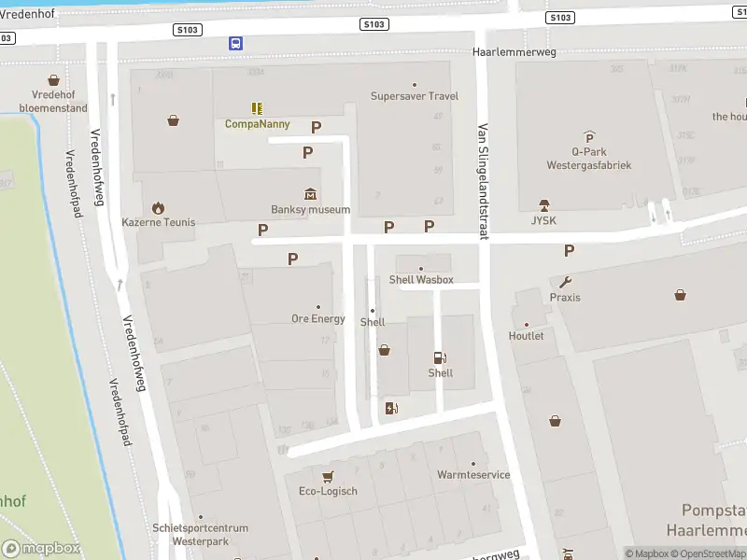Select the Van Slingelandstraat street name
Screen dimensions: 747x560
tap(483, 181)
